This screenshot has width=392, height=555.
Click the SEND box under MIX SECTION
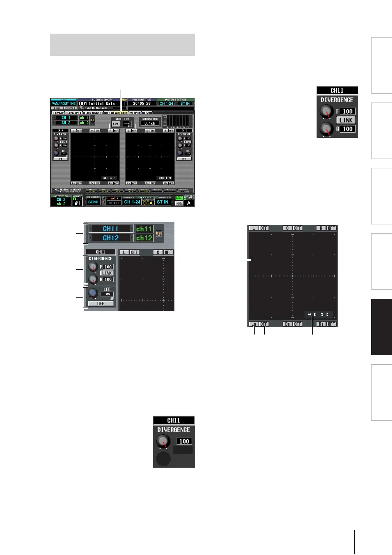pyautogui.click(x=93, y=202)
